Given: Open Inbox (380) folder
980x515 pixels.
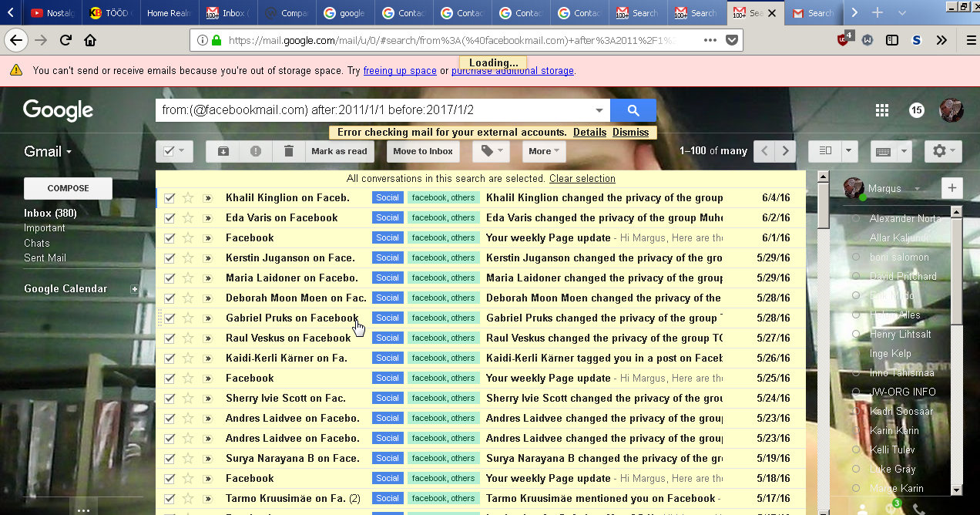Looking at the screenshot, I should [50, 214].
